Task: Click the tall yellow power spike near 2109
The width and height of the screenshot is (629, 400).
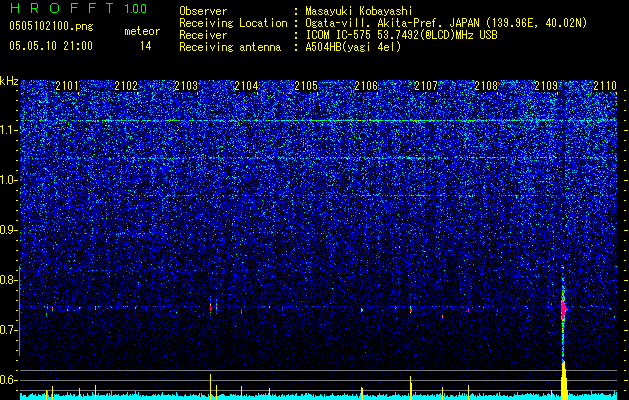Action: [564, 380]
